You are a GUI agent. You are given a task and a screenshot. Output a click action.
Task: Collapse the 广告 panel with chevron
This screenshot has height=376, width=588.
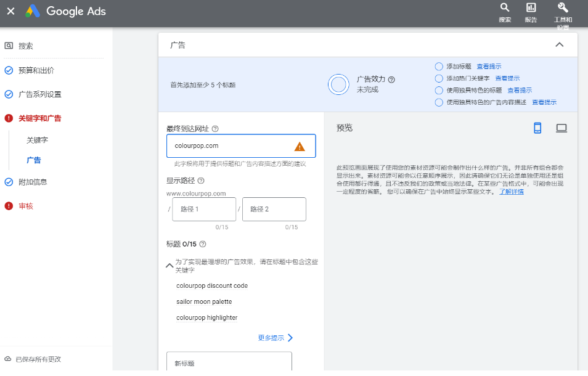click(x=559, y=44)
